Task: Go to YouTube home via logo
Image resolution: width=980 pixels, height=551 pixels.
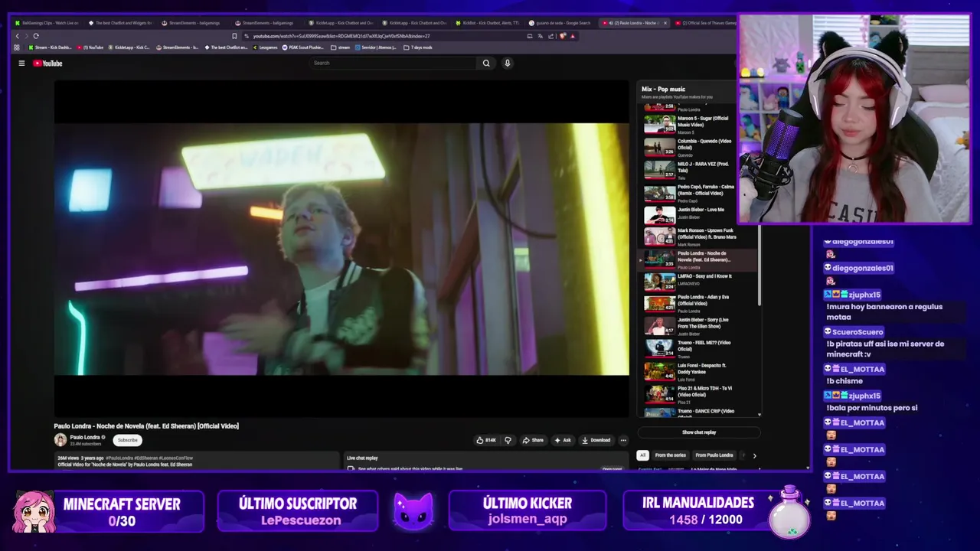Action: [x=47, y=64]
